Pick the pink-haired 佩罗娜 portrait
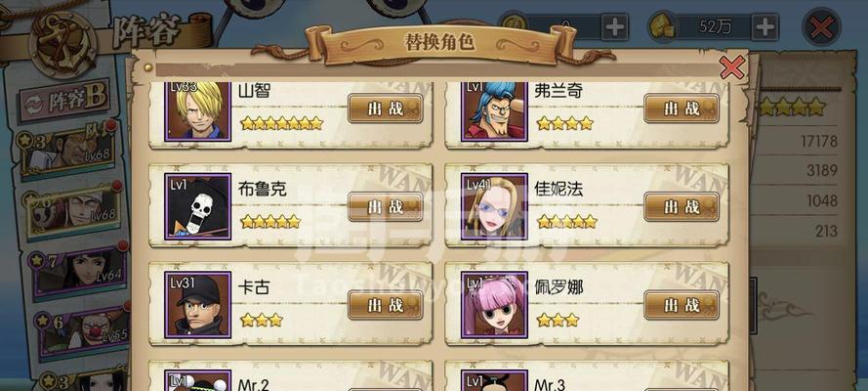Image resolution: width=868 pixels, height=391 pixels. pyautogui.click(x=494, y=305)
